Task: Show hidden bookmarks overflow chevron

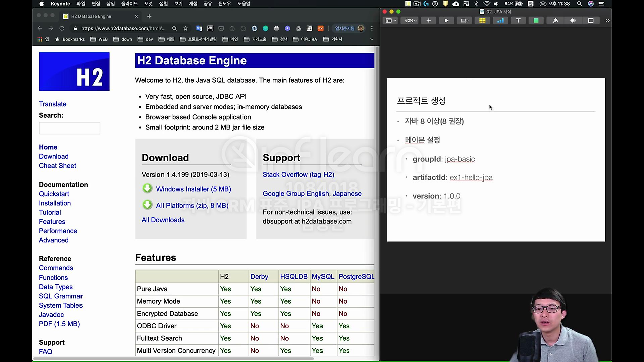Action: pos(371,39)
